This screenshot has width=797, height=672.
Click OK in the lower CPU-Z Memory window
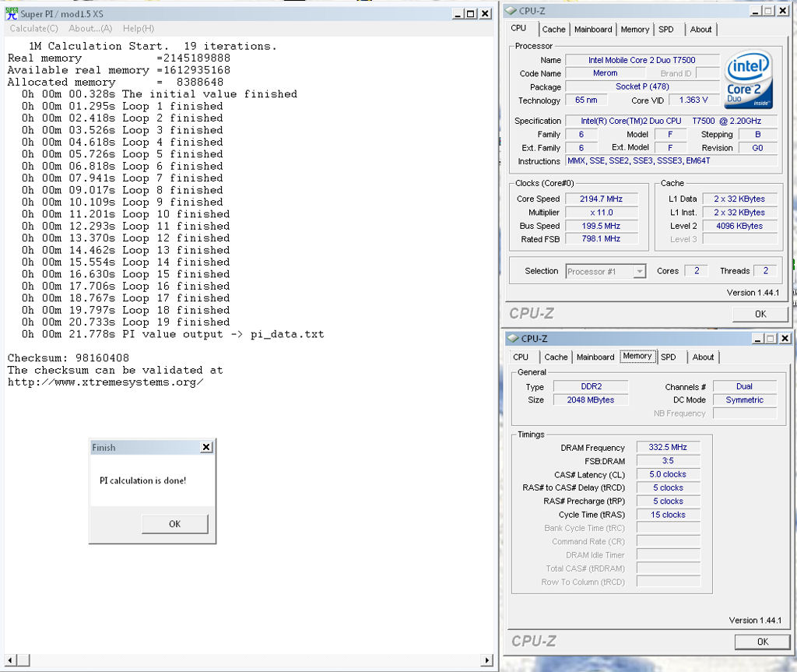(x=763, y=642)
